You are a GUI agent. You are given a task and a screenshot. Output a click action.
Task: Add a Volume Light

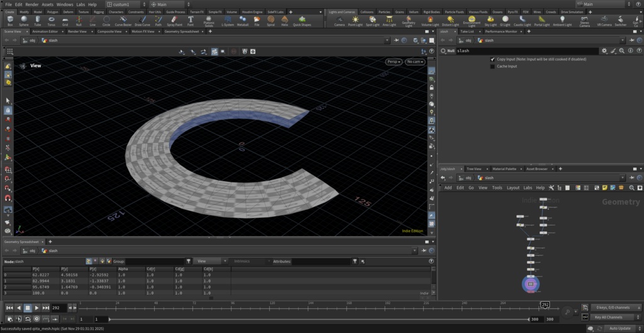(430, 21)
